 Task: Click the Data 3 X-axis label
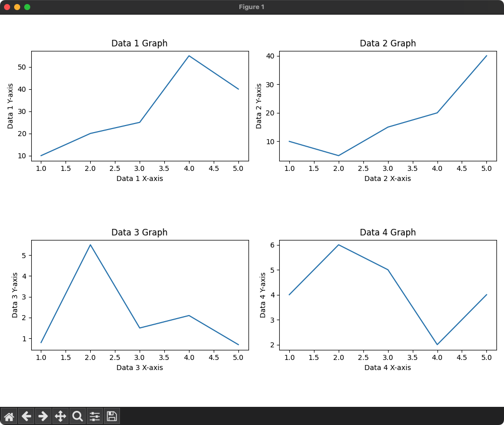[140, 368]
